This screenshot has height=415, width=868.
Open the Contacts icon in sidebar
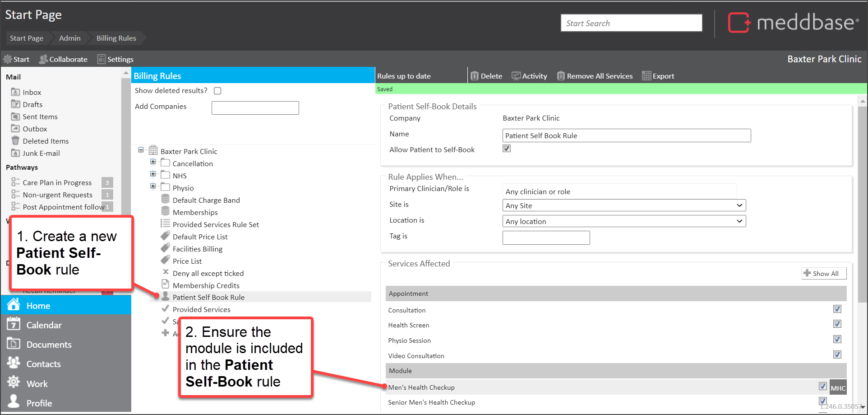[14, 363]
